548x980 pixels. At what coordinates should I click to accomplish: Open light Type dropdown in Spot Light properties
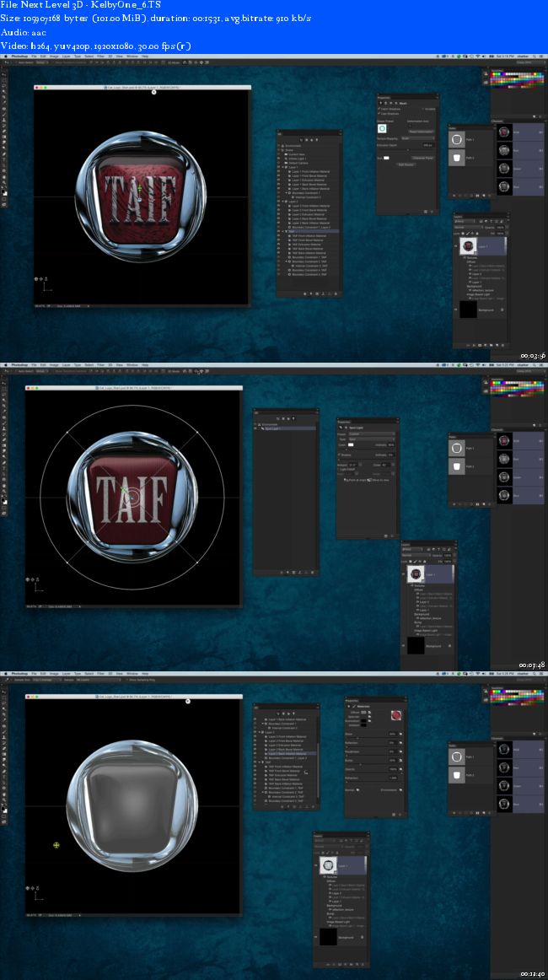pos(371,439)
